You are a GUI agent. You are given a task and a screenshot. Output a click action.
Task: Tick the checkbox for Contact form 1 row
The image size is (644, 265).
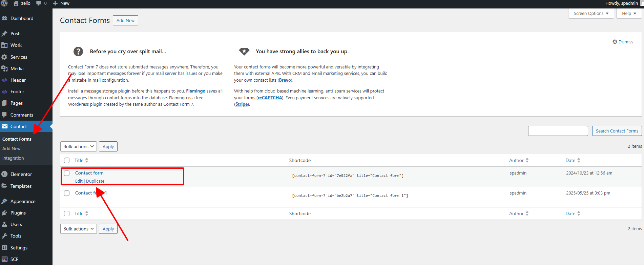[67, 193]
